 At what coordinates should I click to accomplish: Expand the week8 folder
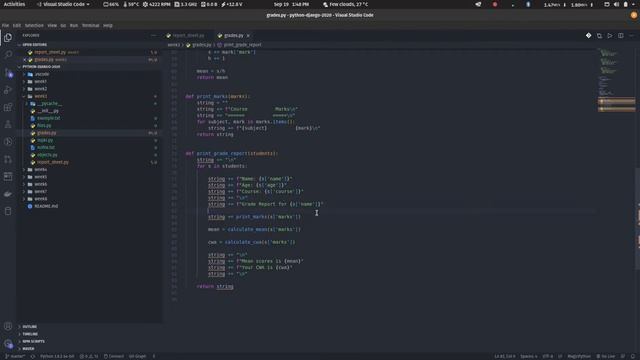[40, 199]
